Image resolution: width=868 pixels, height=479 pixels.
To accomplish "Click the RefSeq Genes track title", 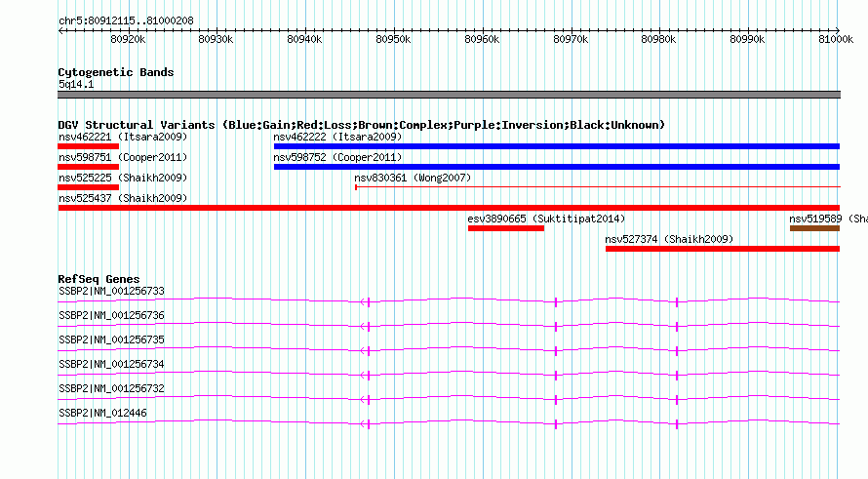I will point(99,279).
